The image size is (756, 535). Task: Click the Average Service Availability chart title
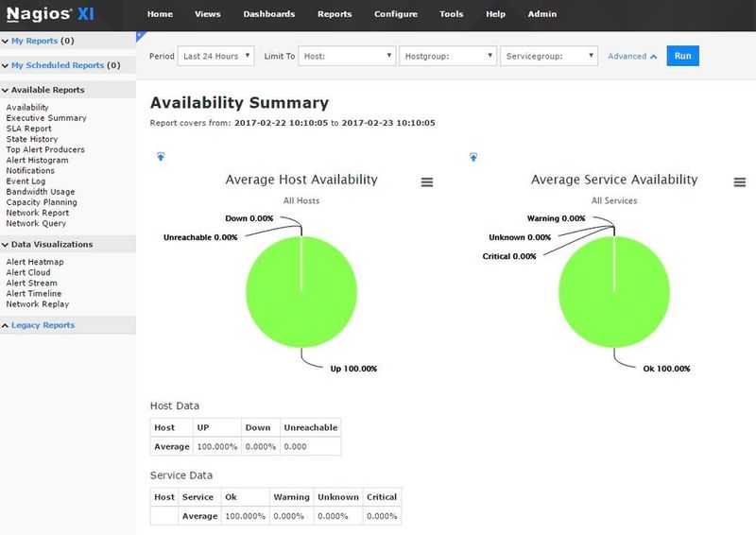click(614, 180)
